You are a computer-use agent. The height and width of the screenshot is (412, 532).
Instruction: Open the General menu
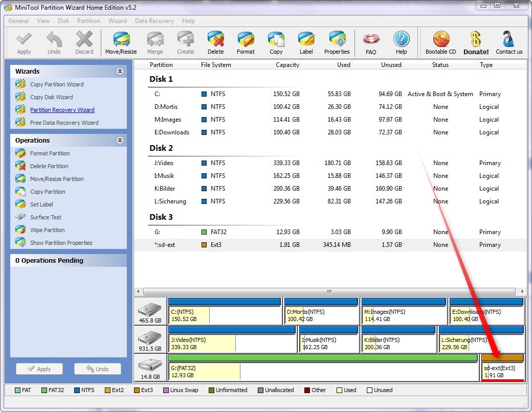coord(18,21)
